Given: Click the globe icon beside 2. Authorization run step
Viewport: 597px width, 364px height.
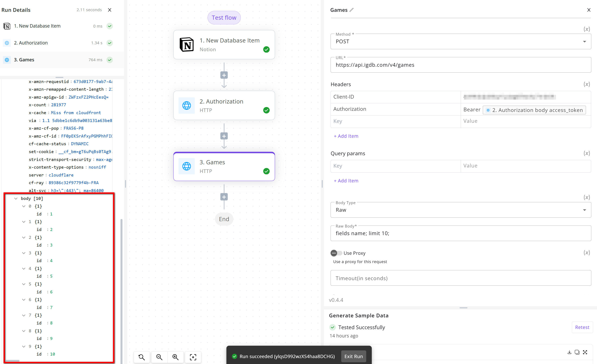Looking at the screenshot, I should click(x=7, y=43).
